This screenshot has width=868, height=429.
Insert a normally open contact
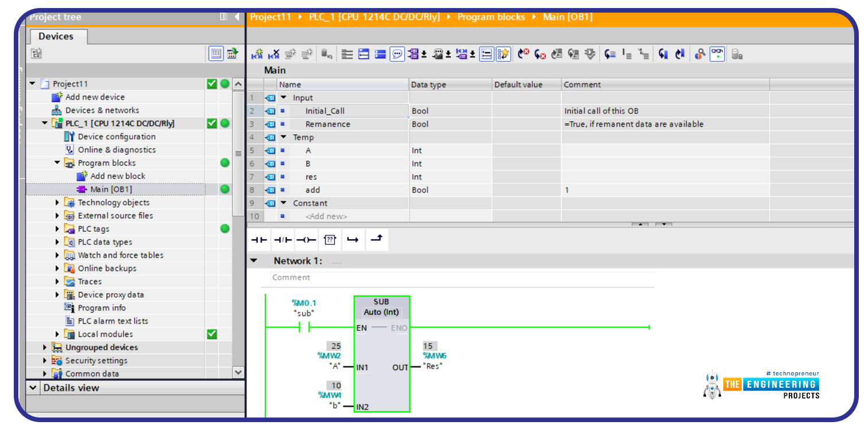pyautogui.click(x=259, y=240)
